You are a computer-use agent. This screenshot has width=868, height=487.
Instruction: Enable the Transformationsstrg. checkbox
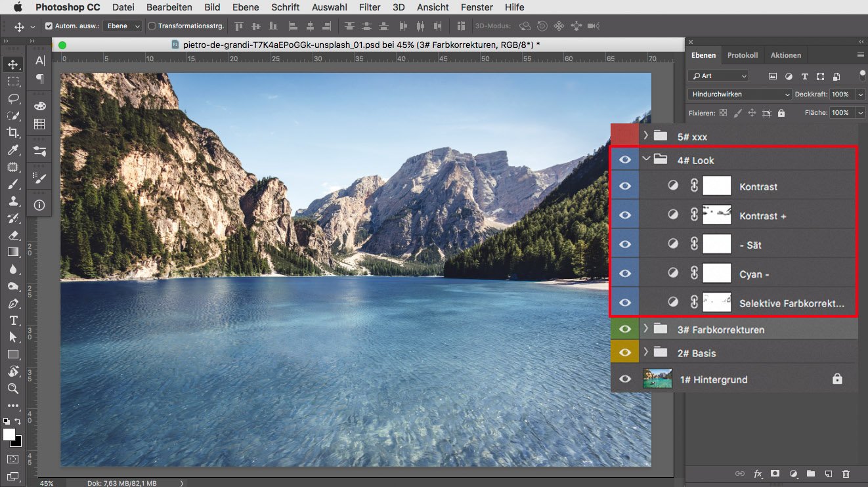click(x=152, y=26)
